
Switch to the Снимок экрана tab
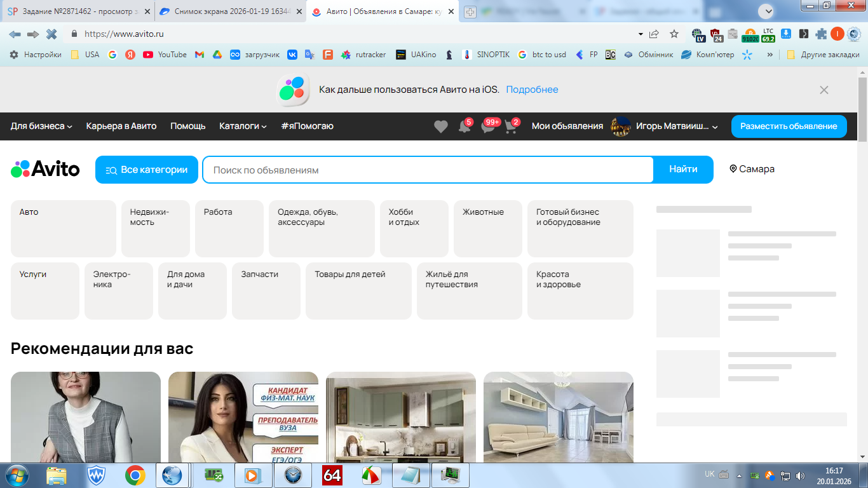click(230, 12)
